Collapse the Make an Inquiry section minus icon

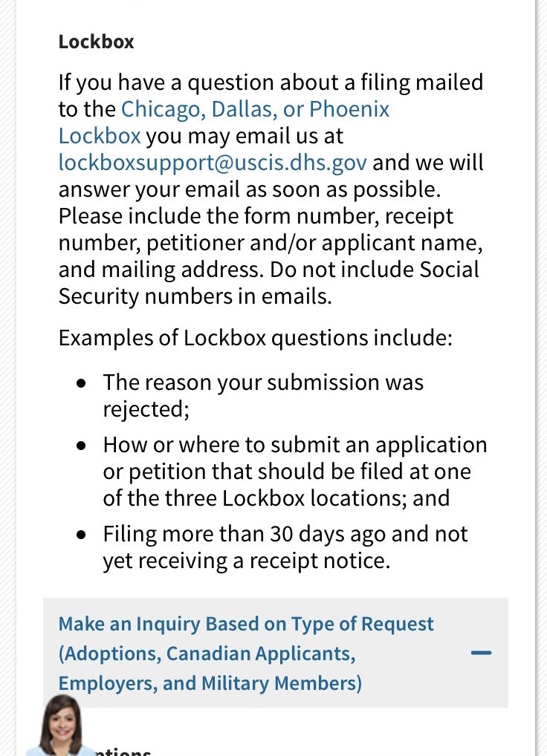click(482, 653)
